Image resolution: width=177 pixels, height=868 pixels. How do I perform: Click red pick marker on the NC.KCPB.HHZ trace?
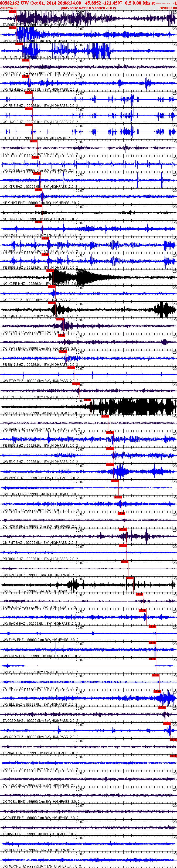click(x=50, y=270)
